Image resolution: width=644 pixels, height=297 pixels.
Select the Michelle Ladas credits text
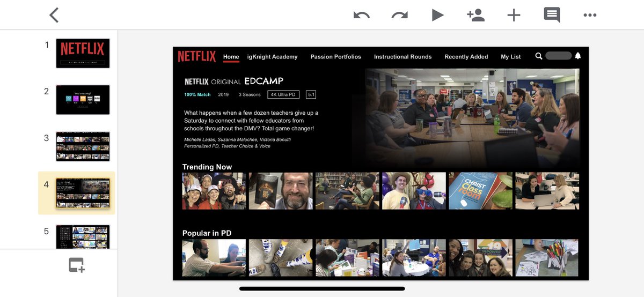coord(238,143)
